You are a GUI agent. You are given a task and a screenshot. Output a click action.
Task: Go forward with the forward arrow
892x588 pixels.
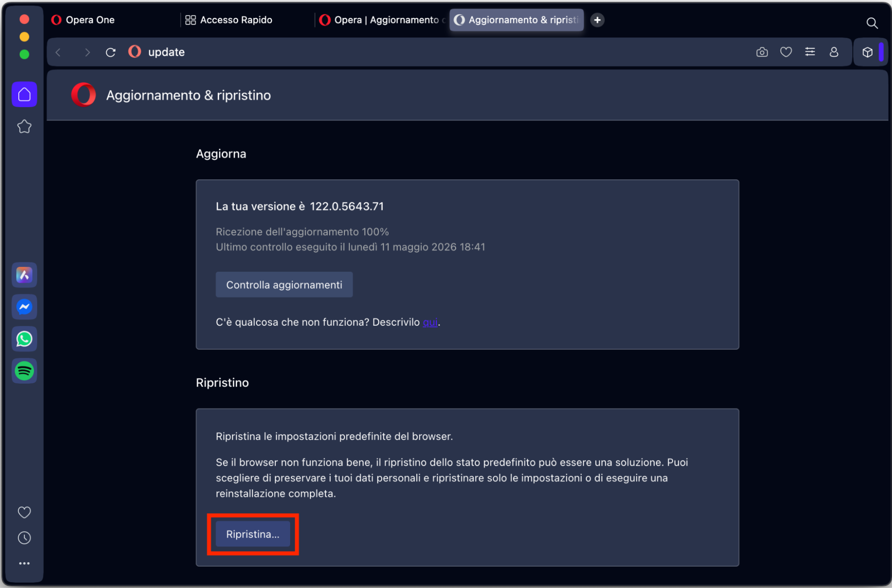click(x=87, y=52)
